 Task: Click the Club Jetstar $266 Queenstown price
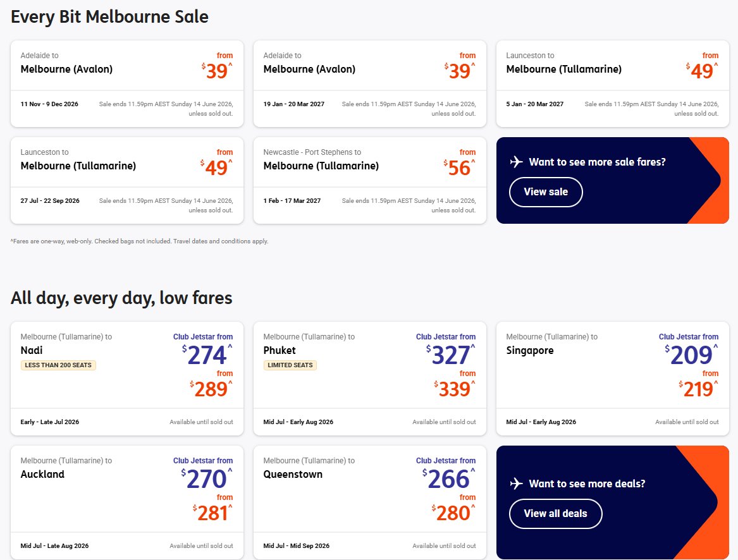[x=448, y=478]
